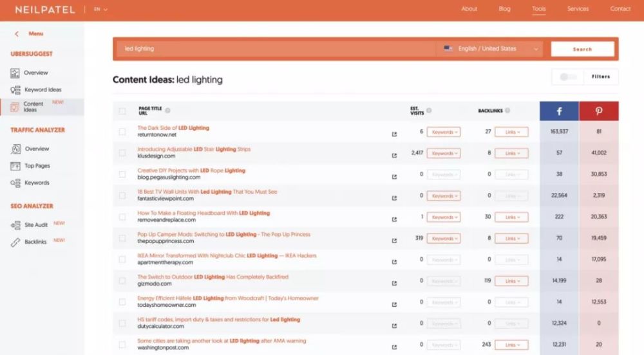644x355 pixels.
Task: Expand Keywords dropdown for thepopupprincess.com row
Action: tap(444, 239)
